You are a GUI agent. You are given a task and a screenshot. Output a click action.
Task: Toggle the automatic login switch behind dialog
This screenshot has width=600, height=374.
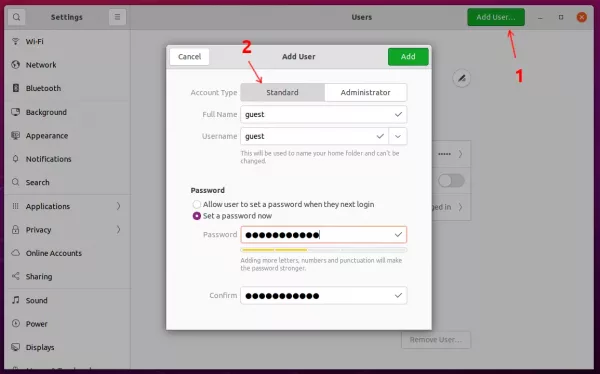coord(451,181)
